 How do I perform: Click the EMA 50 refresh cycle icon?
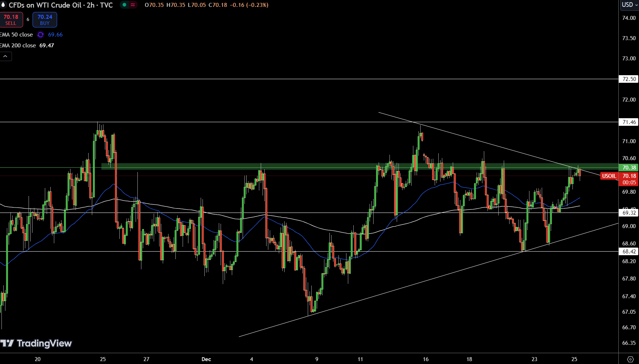(x=41, y=35)
